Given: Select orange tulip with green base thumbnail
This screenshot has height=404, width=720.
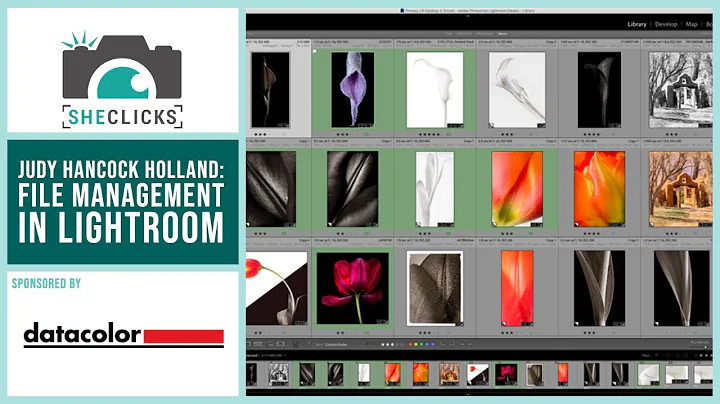Looking at the screenshot, I should pos(517,189).
